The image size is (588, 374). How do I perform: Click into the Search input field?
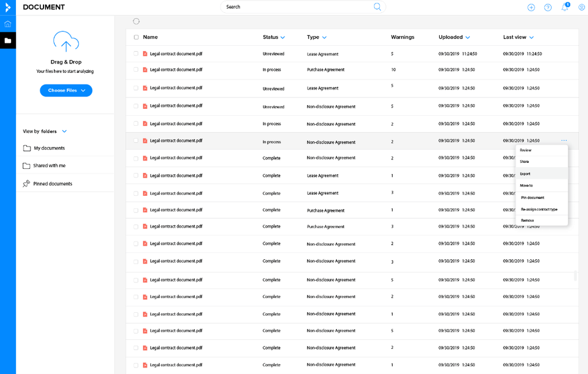[297, 7]
